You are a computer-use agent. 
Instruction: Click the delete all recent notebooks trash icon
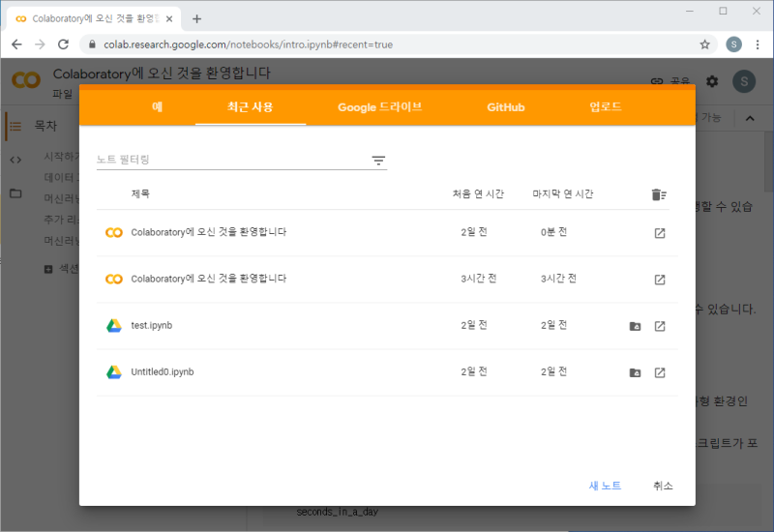coord(659,194)
